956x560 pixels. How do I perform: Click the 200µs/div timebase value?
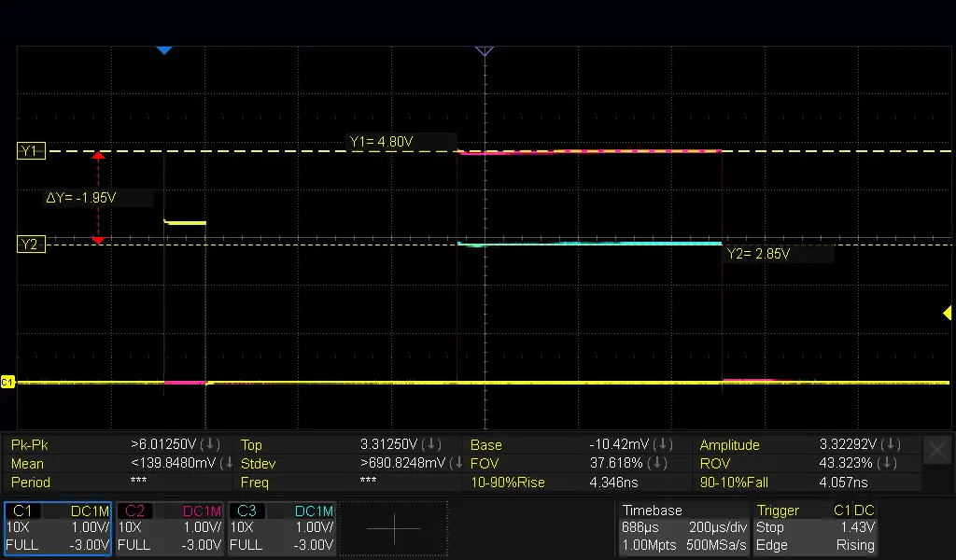coord(718,527)
